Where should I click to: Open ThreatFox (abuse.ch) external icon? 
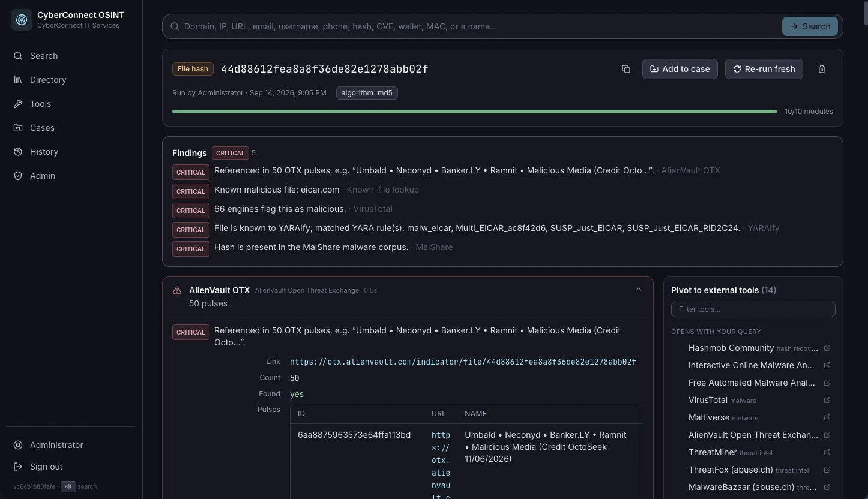point(827,470)
